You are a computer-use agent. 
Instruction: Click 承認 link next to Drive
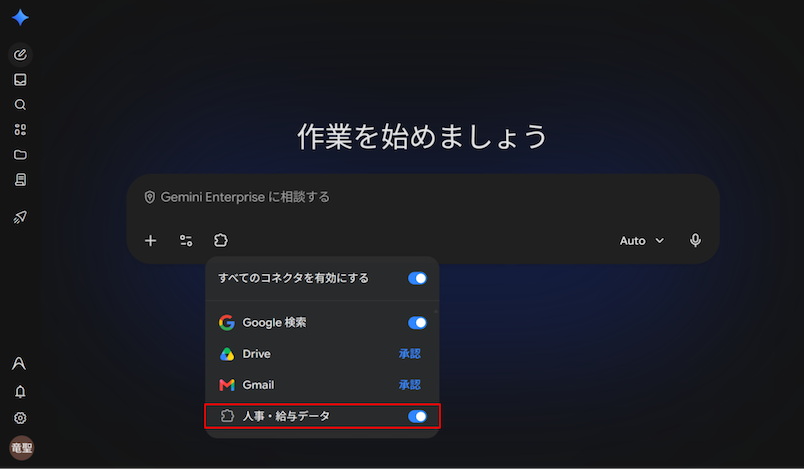tap(410, 354)
